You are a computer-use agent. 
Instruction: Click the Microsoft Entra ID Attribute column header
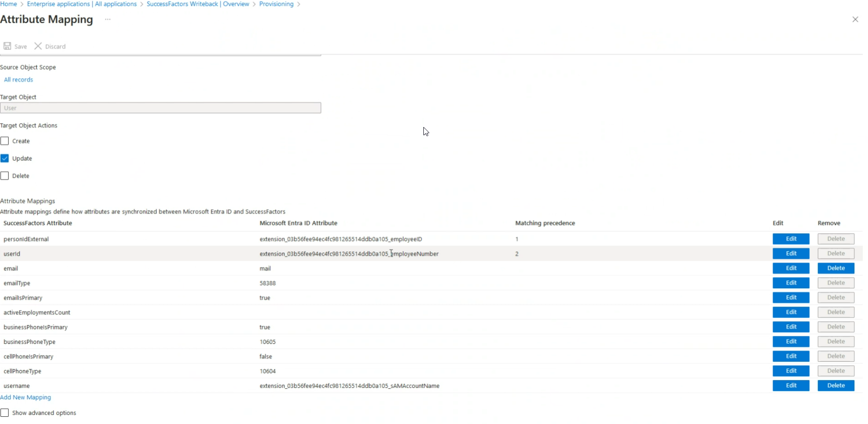click(298, 223)
